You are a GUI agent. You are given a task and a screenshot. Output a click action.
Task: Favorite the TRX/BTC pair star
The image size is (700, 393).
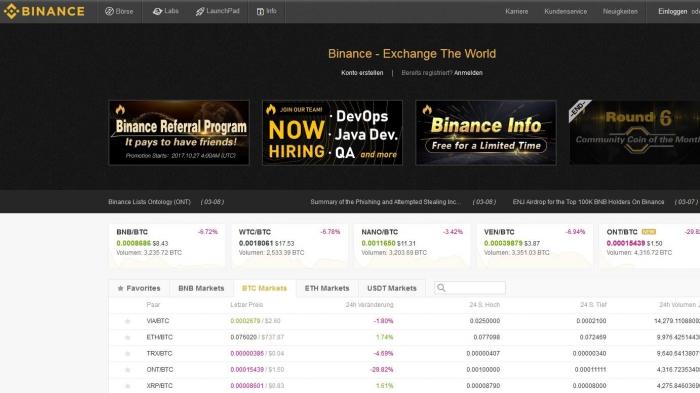[127, 354]
